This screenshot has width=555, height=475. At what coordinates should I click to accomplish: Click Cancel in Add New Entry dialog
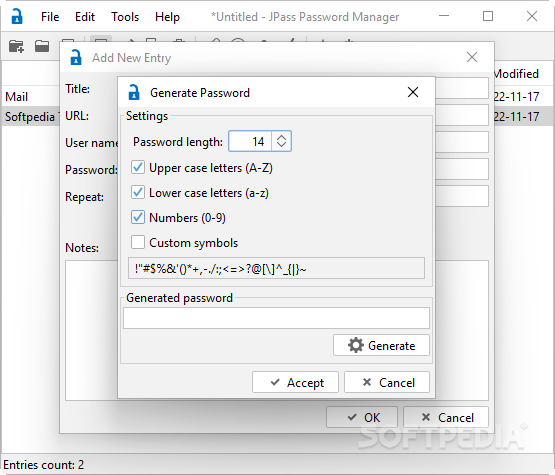[x=446, y=417]
